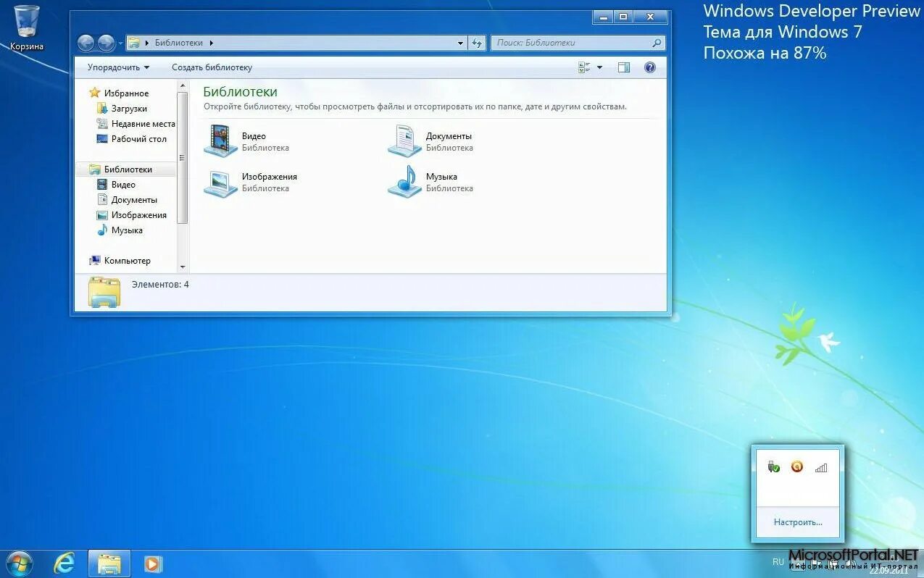Expand the root breadcrumb arrow before Библиотеки

147,43
